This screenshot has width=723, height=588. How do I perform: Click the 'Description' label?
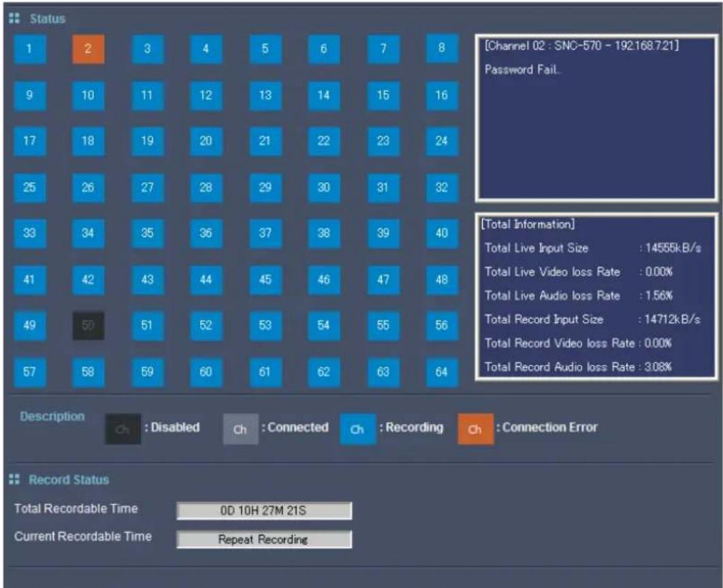pos(52,416)
